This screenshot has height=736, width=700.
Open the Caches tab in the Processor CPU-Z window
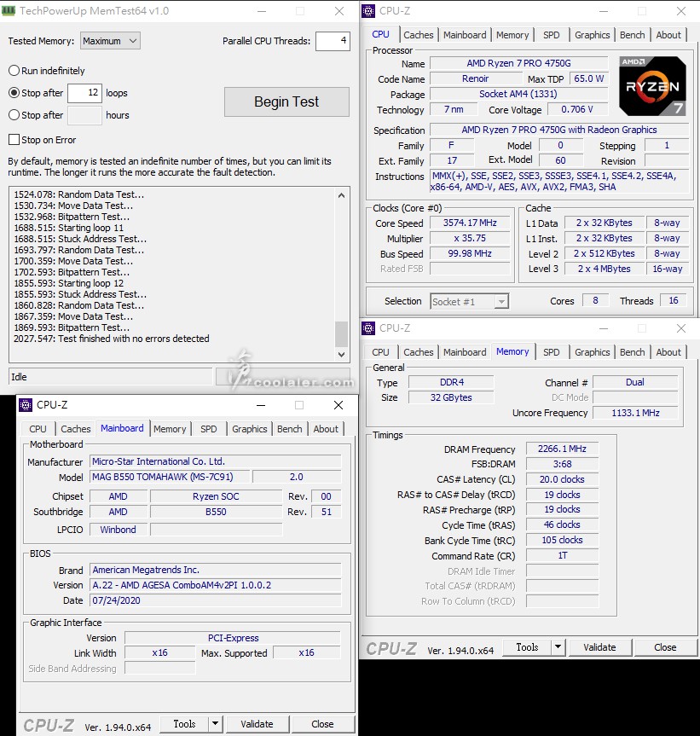pos(419,35)
